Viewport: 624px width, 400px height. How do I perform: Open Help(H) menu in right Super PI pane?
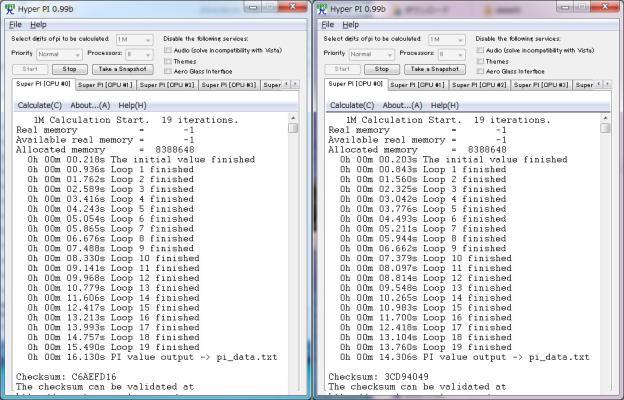click(445, 105)
